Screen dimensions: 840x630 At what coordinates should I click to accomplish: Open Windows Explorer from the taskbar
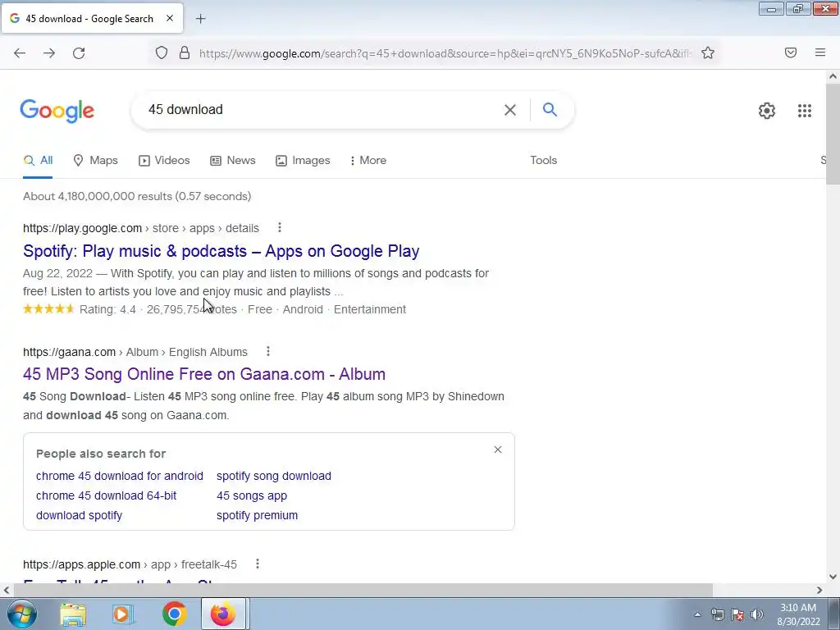pos(73,614)
